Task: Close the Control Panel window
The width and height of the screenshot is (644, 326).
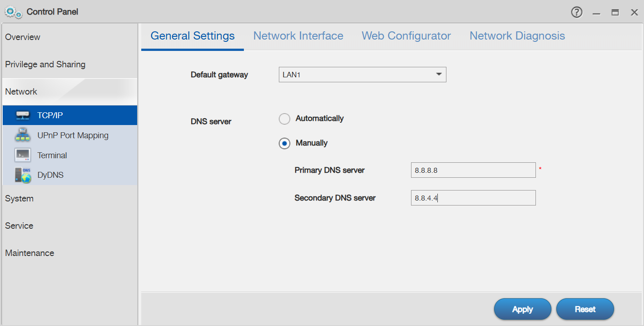Action: [x=634, y=13]
